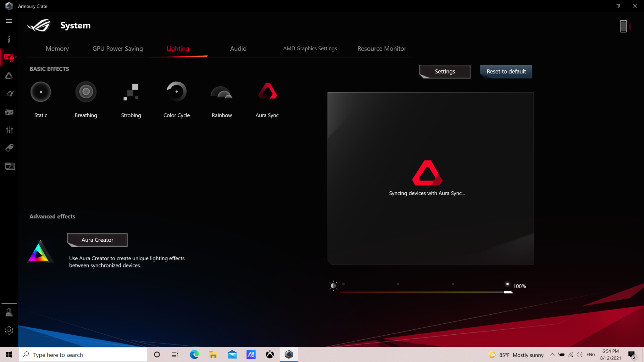
Task: Launch Aura Creator button
Action: 97,240
